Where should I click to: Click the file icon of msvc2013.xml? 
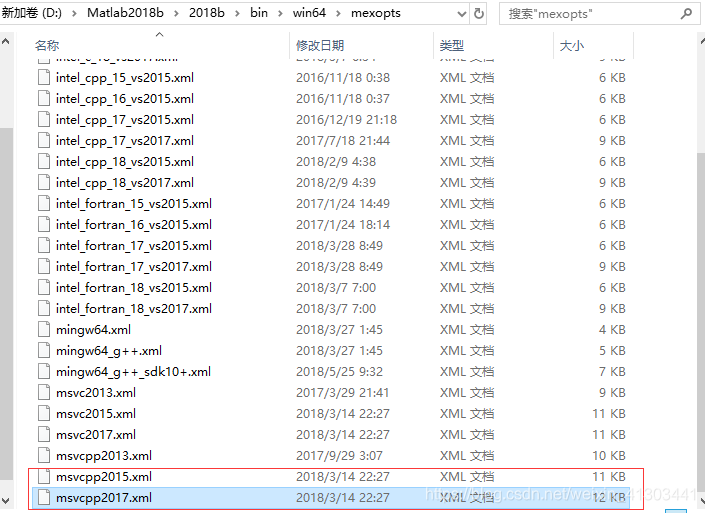[44, 393]
